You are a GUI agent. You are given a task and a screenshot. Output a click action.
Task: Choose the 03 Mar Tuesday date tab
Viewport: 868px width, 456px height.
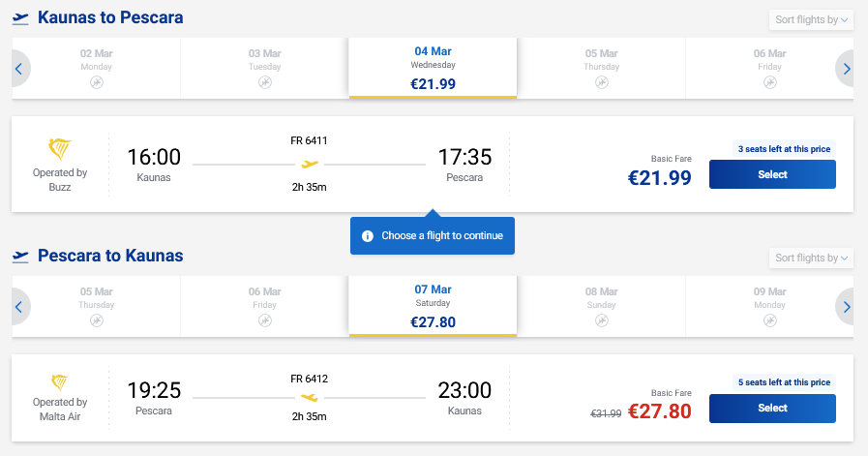pos(264,68)
